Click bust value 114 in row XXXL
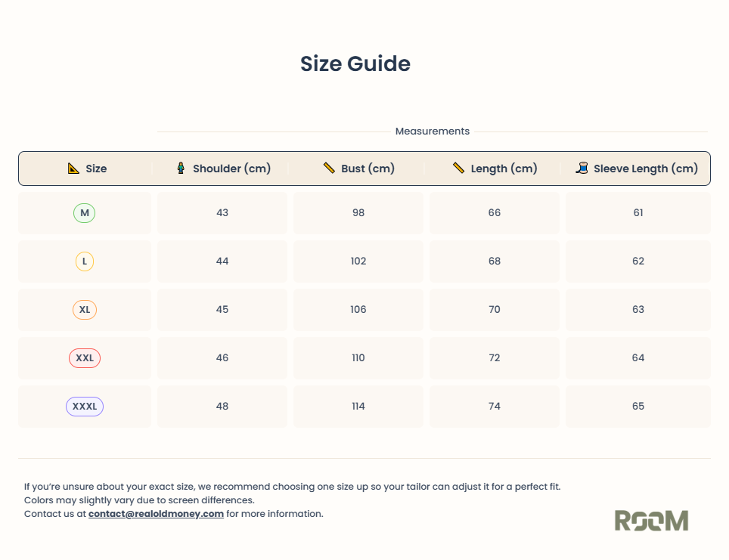The width and height of the screenshot is (729, 560). coord(358,406)
